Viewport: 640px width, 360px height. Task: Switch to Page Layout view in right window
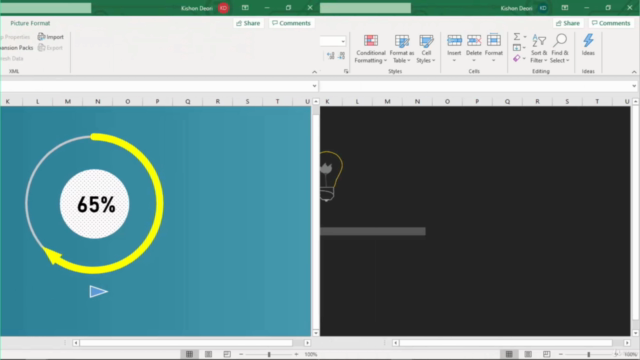pyautogui.click(x=528, y=354)
